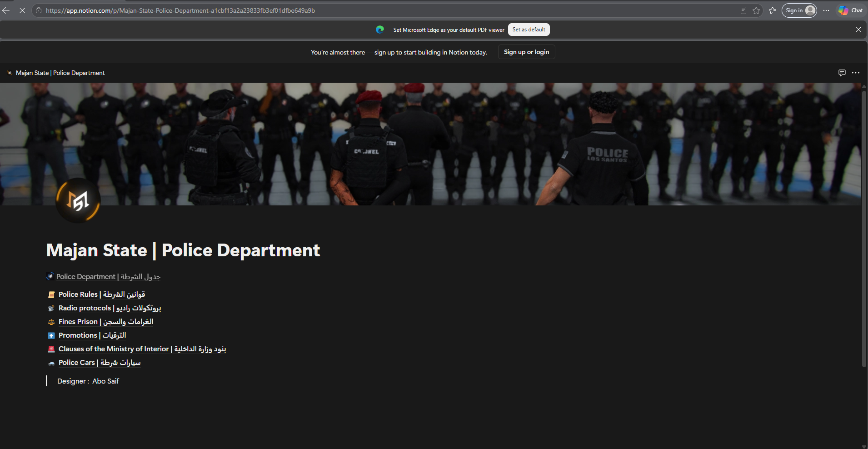Click the Set as default button
The height and width of the screenshot is (449, 868).
tap(529, 30)
